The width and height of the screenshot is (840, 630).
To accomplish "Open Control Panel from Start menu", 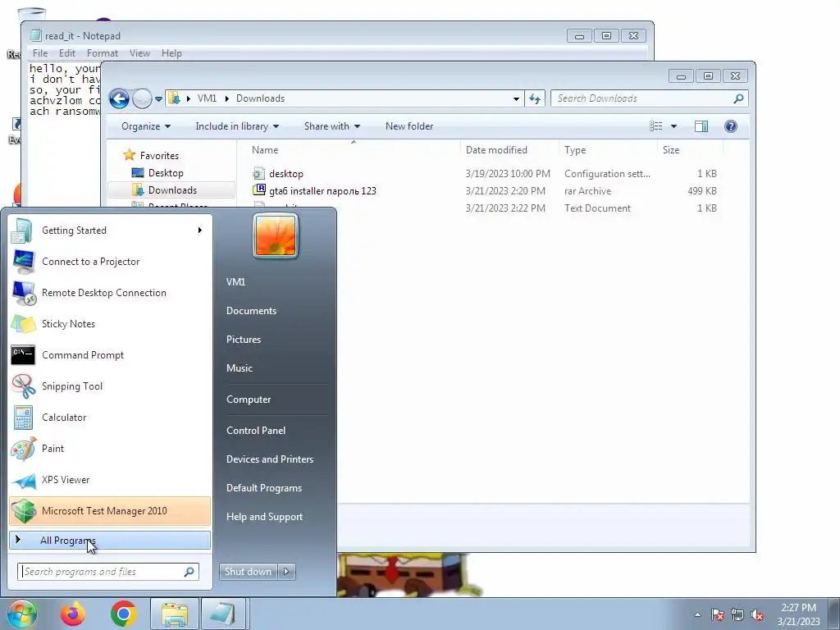I will pyautogui.click(x=256, y=431).
